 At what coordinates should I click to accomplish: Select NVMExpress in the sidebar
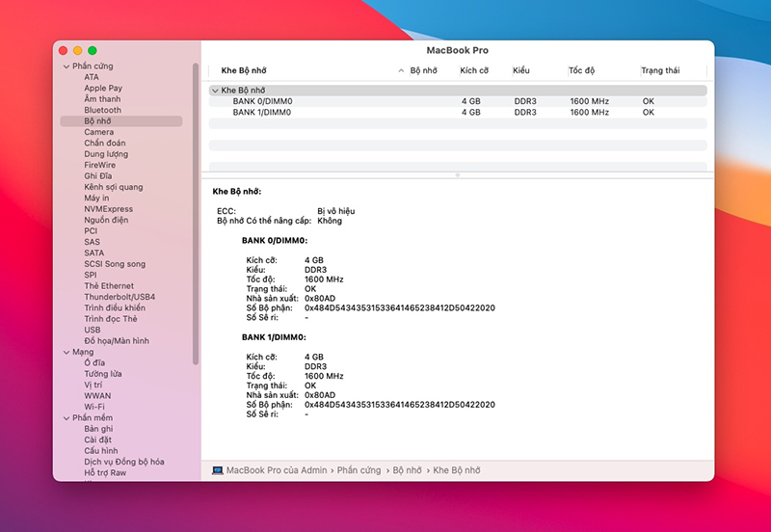point(108,209)
